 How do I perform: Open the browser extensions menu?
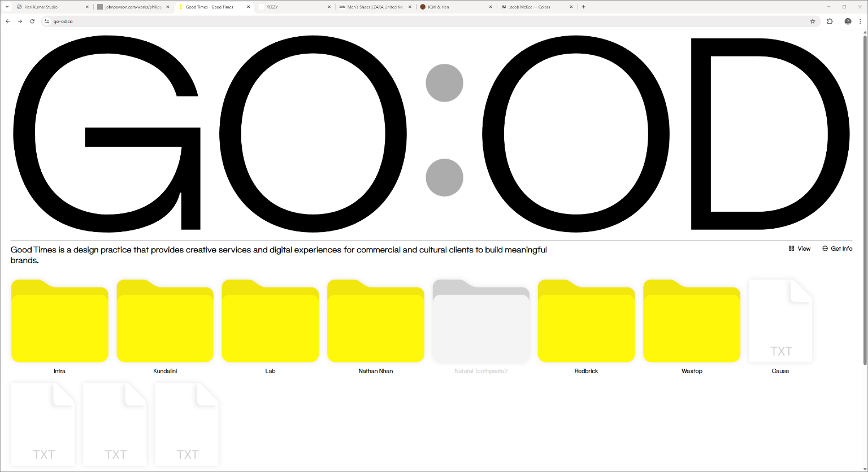pyautogui.click(x=830, y=21)
